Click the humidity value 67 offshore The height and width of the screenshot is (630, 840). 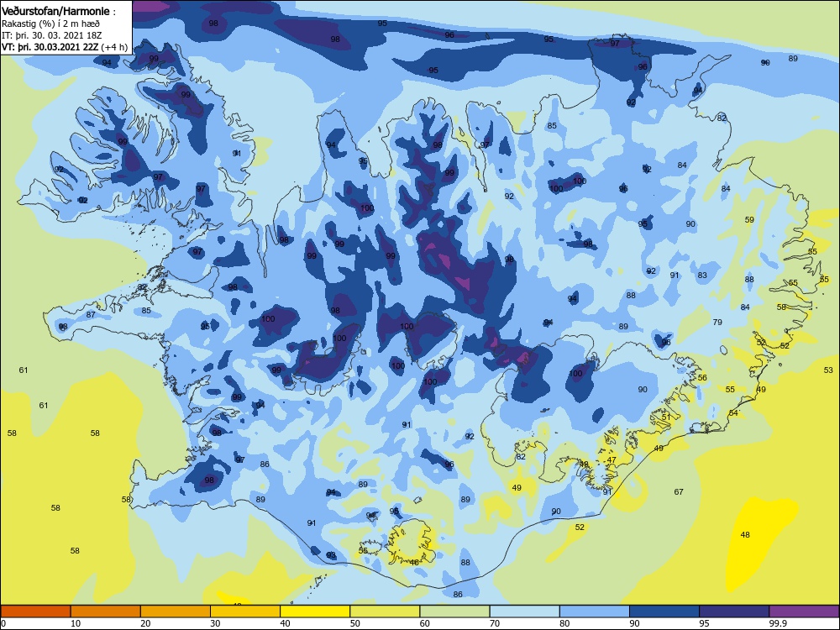[679, 491]
